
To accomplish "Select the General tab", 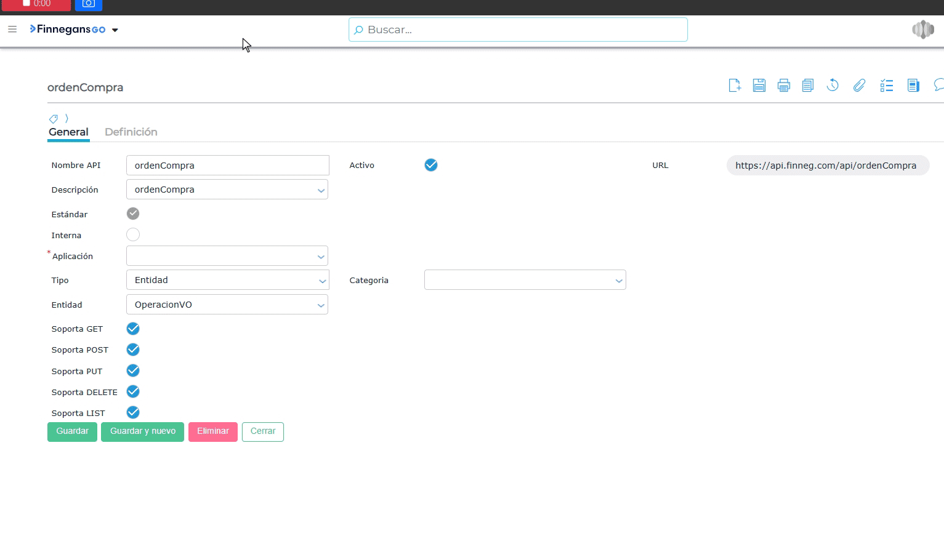I will coord(68,132).
